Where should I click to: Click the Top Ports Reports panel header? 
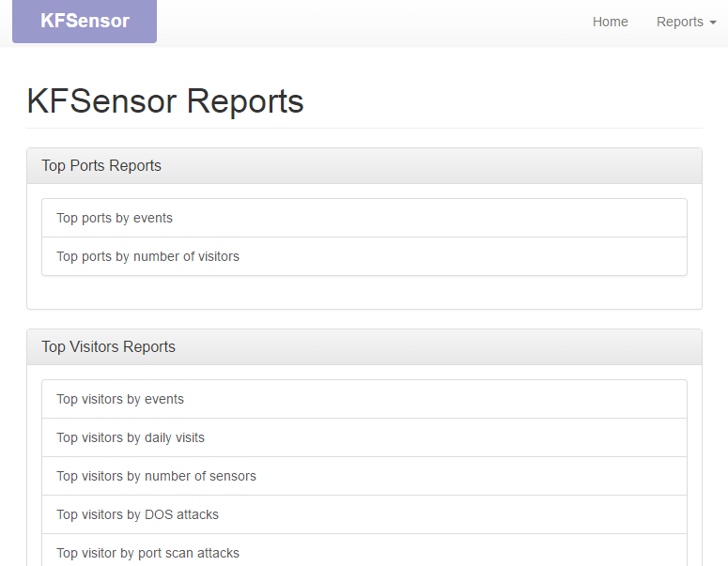click(x=364, y=166)
